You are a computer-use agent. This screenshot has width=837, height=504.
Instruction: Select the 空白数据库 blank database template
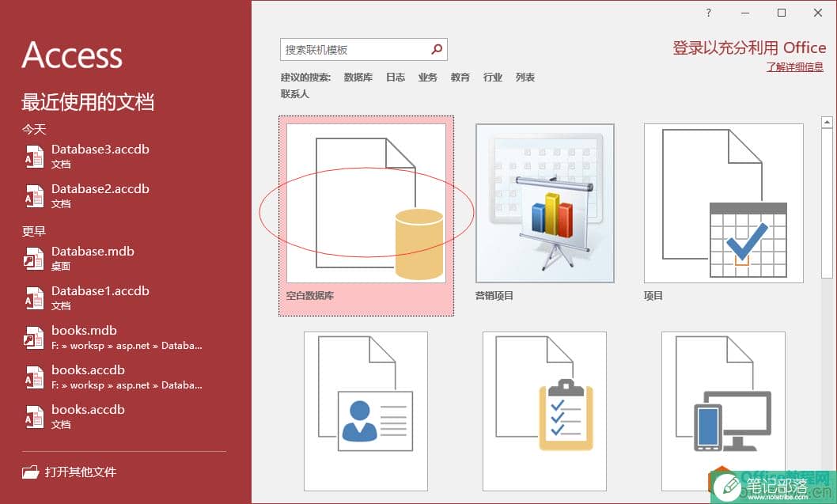click(x=366, y=216)
